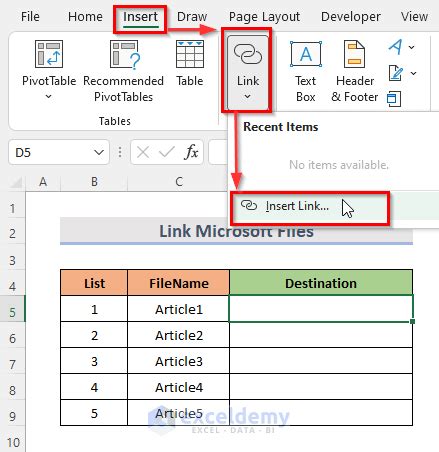The height and width of the screenshot is (452, 439).
Task: Open the Name Box dropdown arrow
Action: coord(99,153)
